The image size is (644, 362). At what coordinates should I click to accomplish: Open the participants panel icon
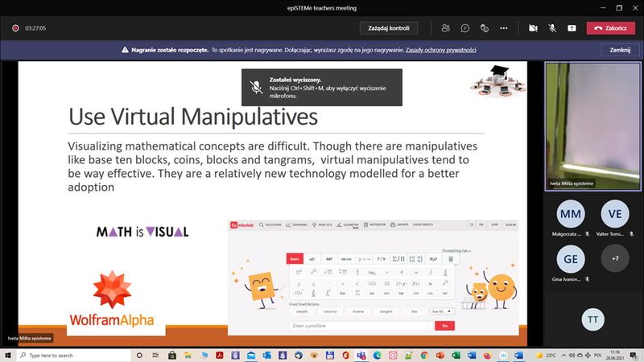point(446,28)
